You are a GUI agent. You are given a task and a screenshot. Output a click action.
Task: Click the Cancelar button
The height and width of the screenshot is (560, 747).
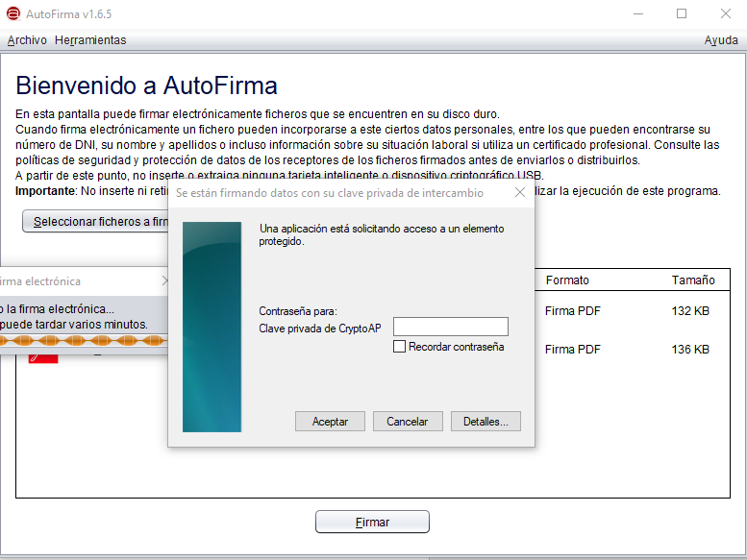click(408, 422)
